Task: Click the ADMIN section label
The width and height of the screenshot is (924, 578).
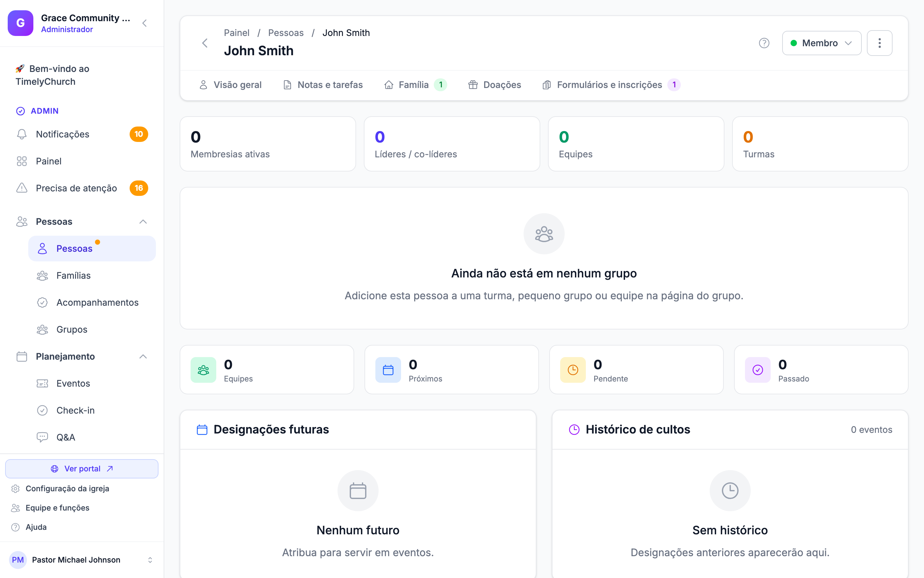Action: click(45, 111)
